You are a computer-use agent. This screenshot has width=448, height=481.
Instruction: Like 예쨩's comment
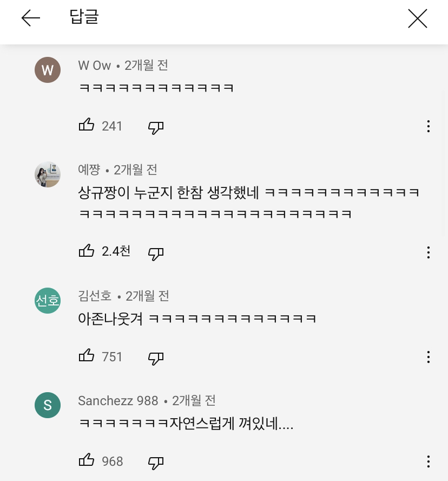[87, 251]
